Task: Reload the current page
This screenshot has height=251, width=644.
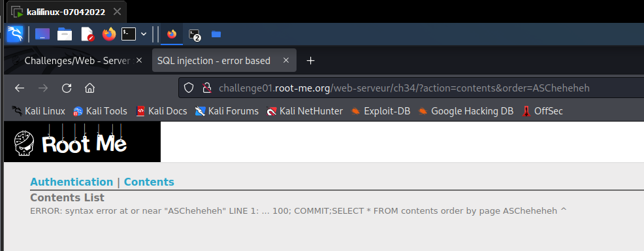Action: (x=67, y=88)
